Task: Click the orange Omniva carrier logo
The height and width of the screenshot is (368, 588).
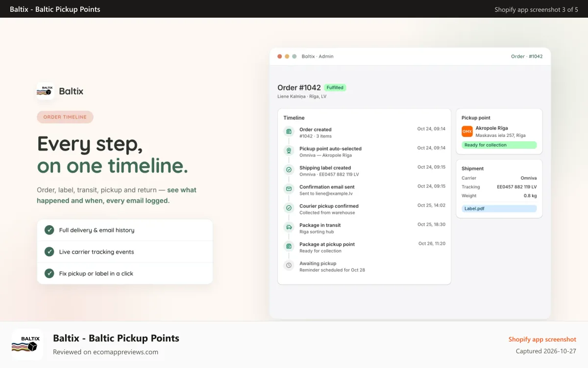Action: click(x=467, y=131)
